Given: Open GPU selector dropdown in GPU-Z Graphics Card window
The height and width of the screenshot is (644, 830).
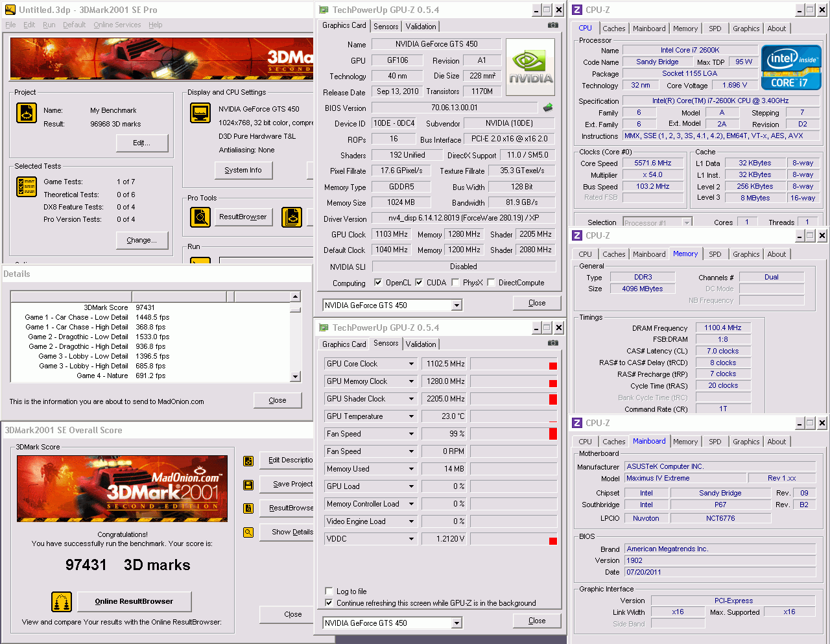Looking at the screenshot, I should tap(457, 305).
